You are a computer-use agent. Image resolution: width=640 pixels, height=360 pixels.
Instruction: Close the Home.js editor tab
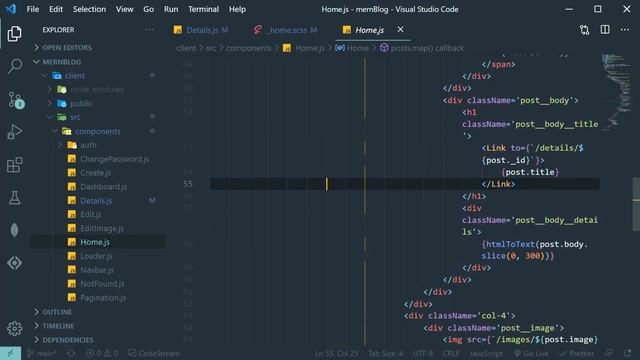400,29
